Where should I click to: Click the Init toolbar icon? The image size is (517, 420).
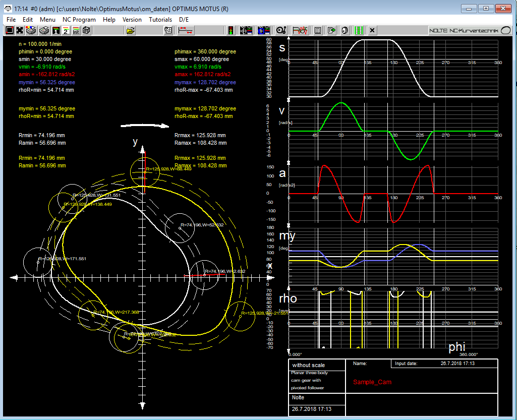[x=76, y=30]
